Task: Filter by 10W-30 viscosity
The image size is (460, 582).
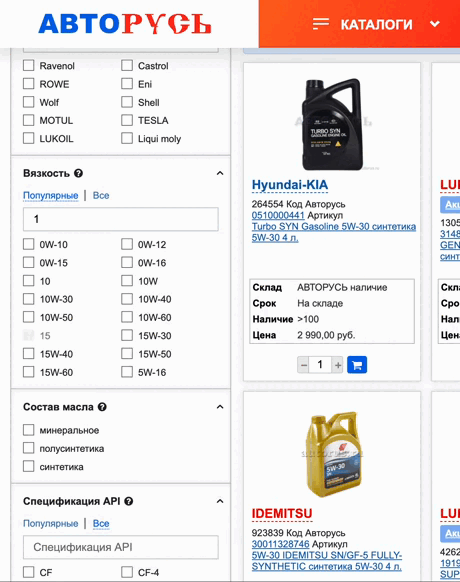Action: [x=29, y=299]
